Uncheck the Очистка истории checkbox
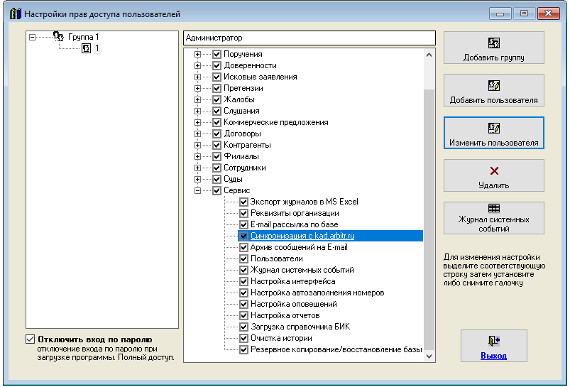This screenshot has height=387, width=570. [244, 338]
